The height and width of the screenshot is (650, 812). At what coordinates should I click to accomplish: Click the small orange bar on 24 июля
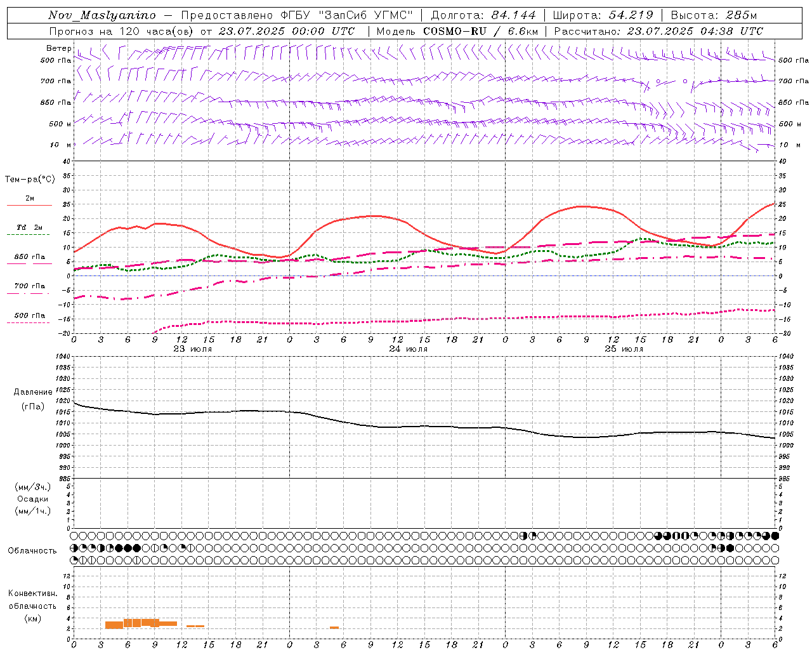(x=334, y=628)
